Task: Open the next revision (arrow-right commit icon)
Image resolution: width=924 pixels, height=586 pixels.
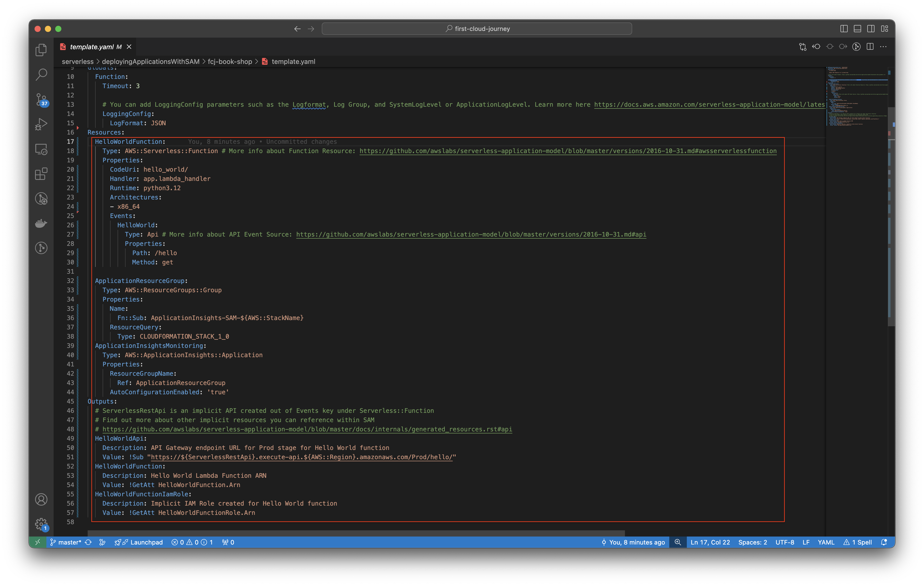Action: pos(843,47)
